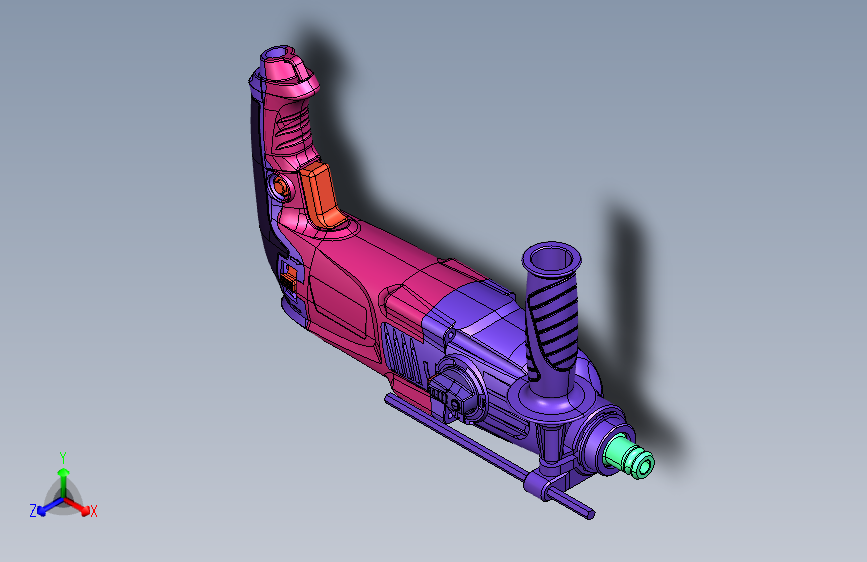This screenshot has height=562, width=867.
Task: Click the red X axis arrow on the triad
Action: (79, 507)
